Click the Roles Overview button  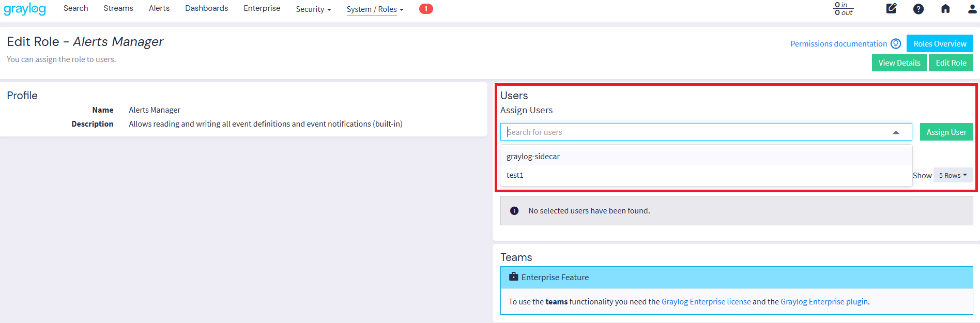click(939, 44)
